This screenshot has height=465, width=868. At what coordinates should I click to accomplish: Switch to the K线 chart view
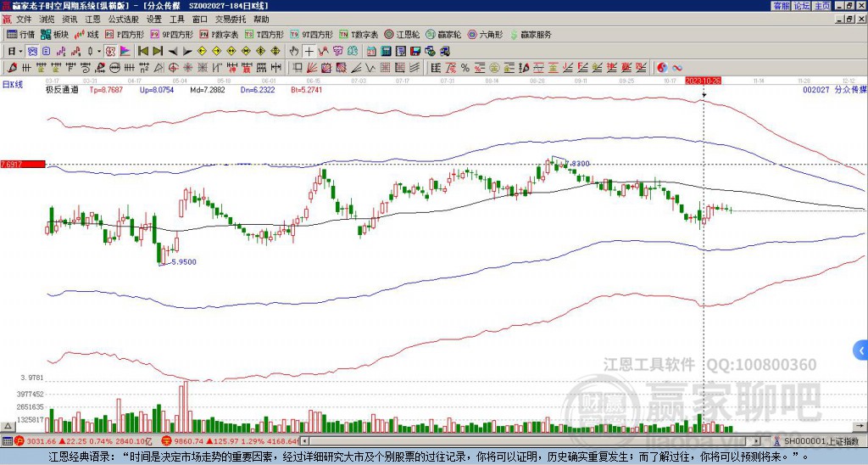[x=86, y=34]
